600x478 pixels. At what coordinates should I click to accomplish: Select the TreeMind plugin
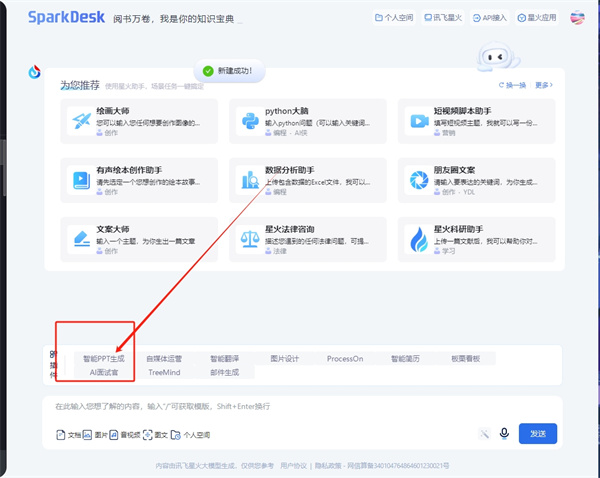tap(164, 372)
